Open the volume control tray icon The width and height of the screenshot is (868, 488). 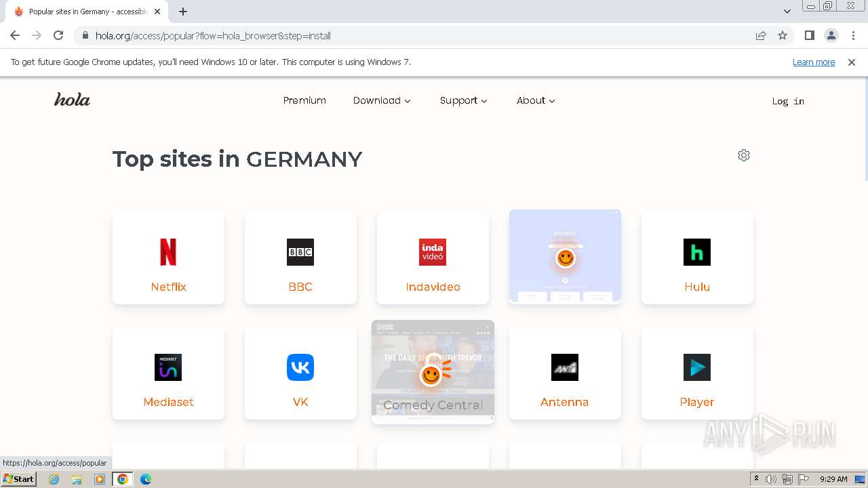coord(771,479)
